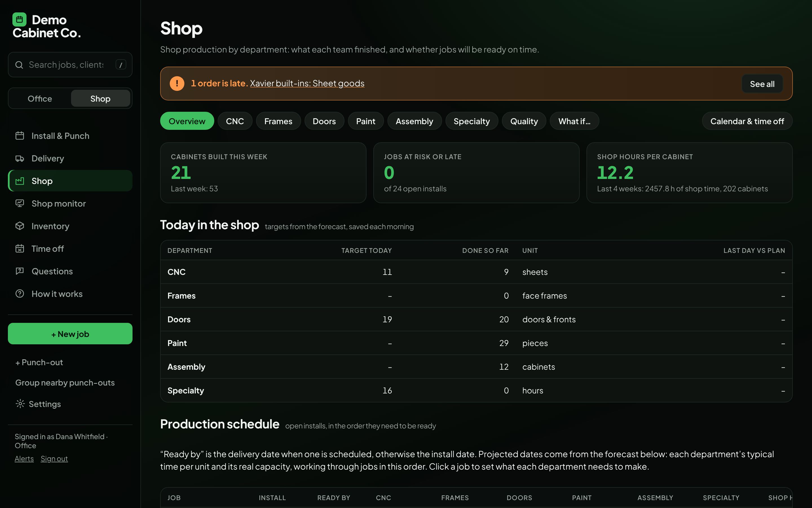Click the slash shortcut badge in search
This screenshot has width=812, height=508.
point(121,65)
